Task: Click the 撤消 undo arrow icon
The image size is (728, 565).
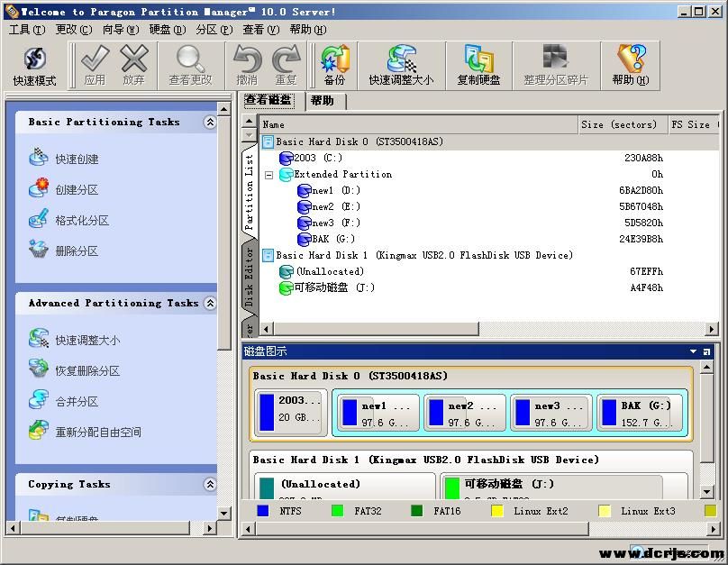Action: click(247, 59)
